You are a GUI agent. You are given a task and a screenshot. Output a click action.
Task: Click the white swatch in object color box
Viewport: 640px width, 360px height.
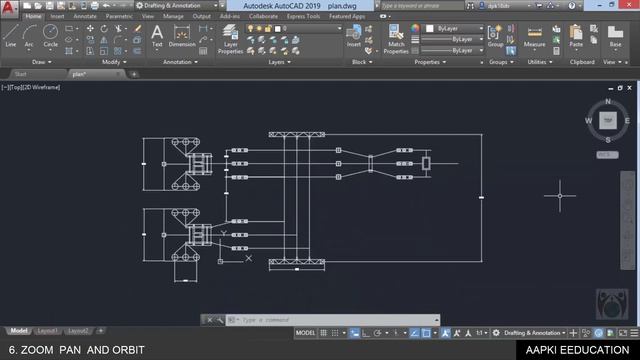[x=429, y=29]
